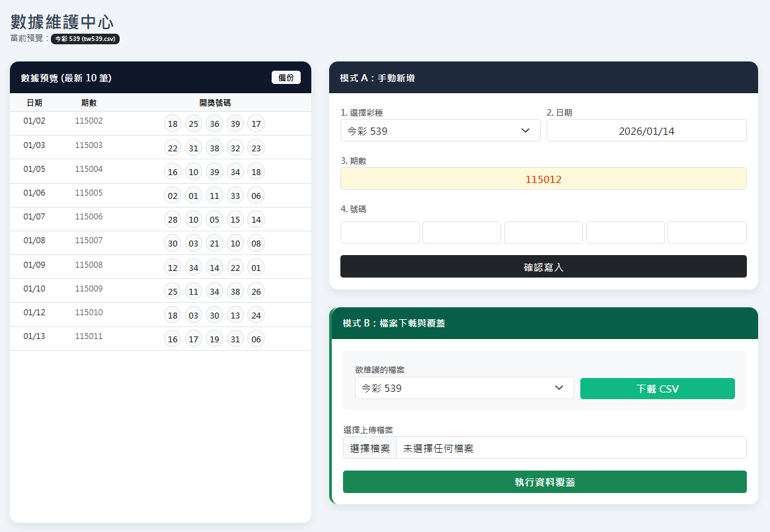Click the 選擇檔案 file chooser button
Viewport: 770px width, 532px height.
tap(369, 447)
